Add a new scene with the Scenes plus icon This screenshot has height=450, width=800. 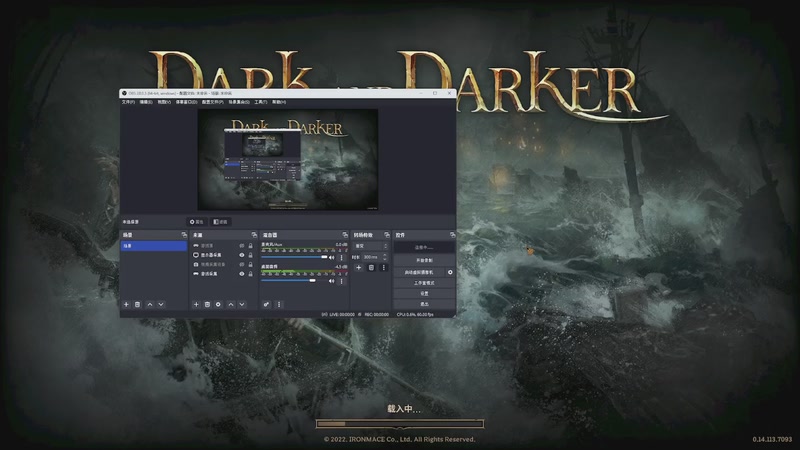point(126,305)
